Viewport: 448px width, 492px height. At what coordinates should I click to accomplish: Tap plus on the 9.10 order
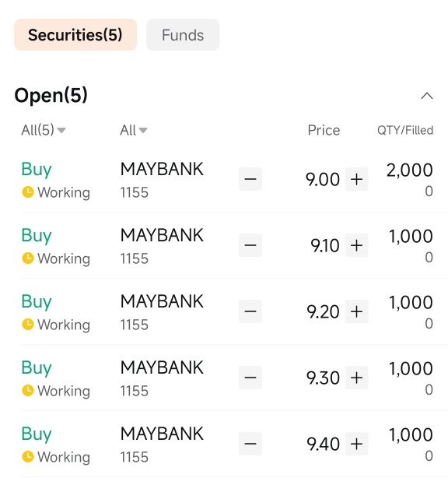click(356, 245)
